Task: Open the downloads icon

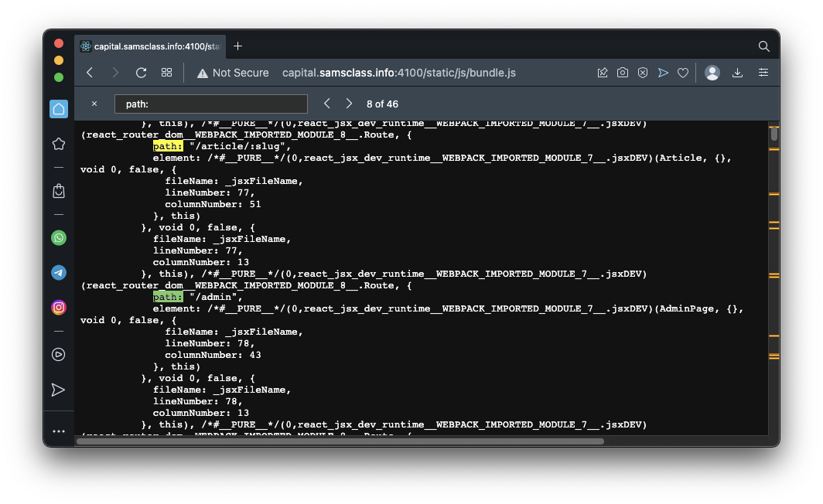Action: pyautogui.click(x=737, y=73)
